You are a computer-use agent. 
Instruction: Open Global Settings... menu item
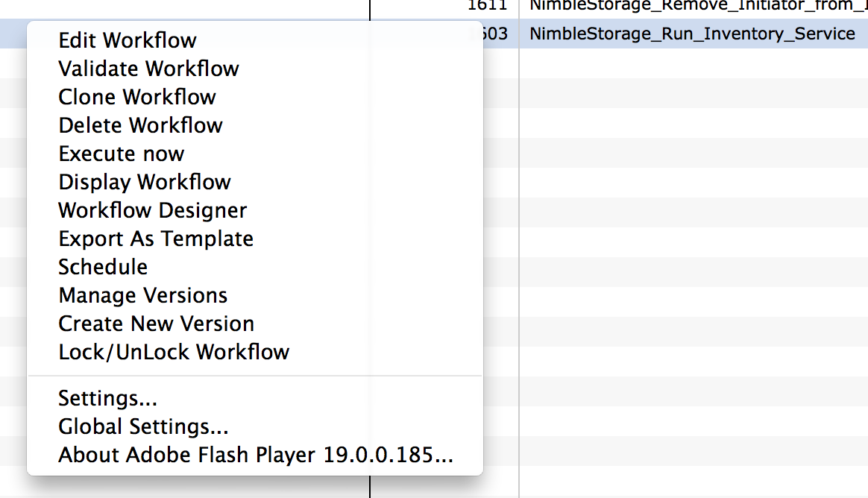[x=143, y=426]
